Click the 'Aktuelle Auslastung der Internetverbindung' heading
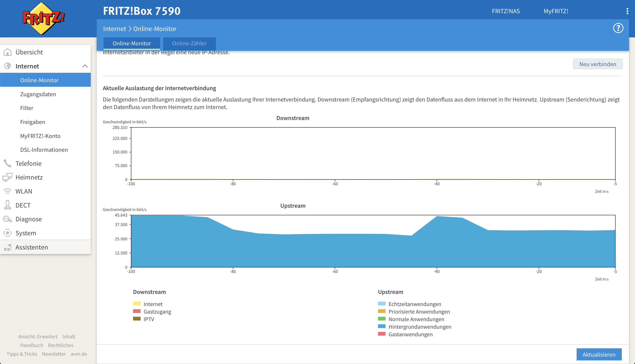The image size is (635, 364). 159,88
